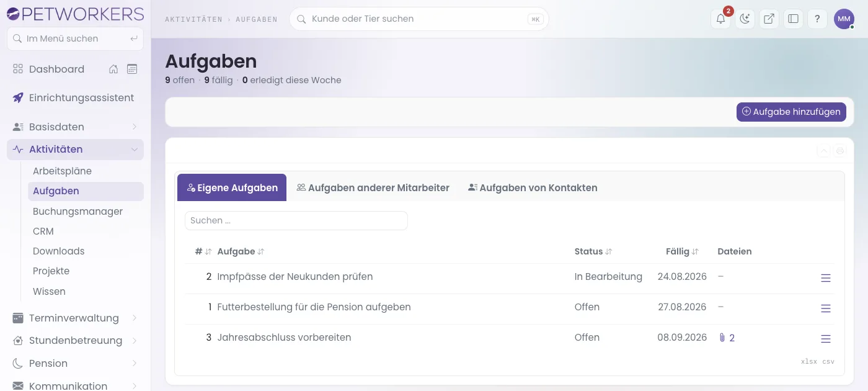The height and width of the screenshot is (391, 868).
Task: Open CRM in the sidebar
Action: 86,231
